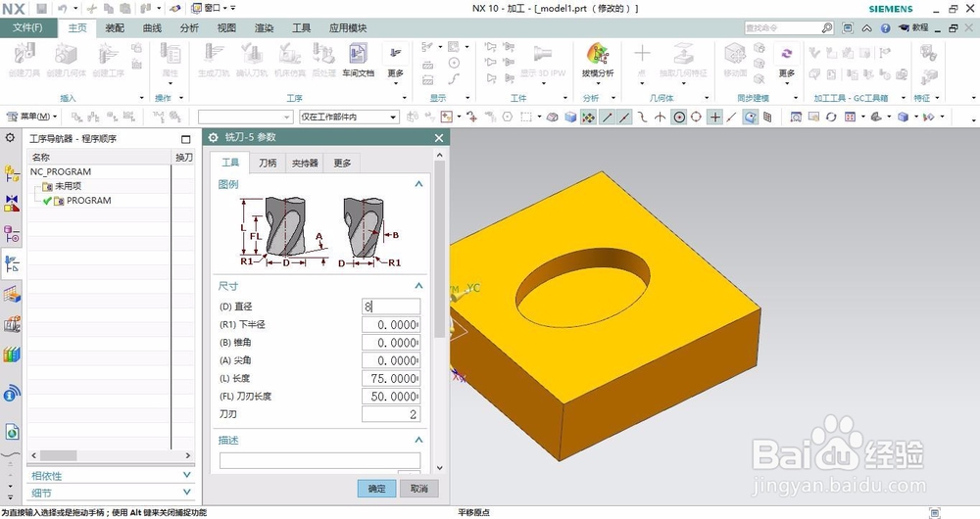Open the 文件(F) file menu
Screen dimensions: 980x519
pyautogui.click(x=28, y=28)
